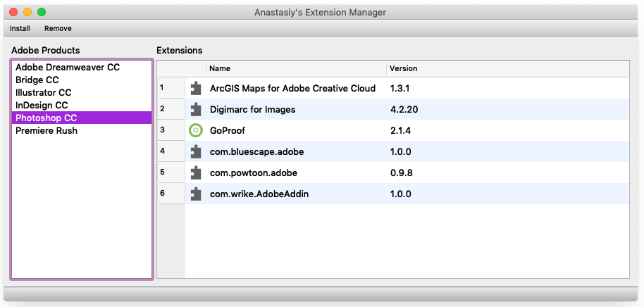Click the ArcGIS Maps extension puzzle icon

click(196, 88)
